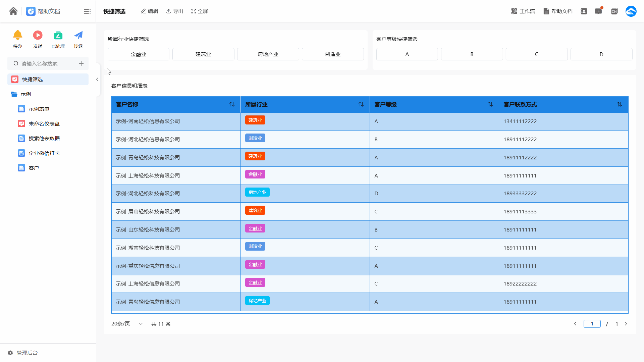
Task: Sort by 所属行业 column
Action: (x=361, y=105)
